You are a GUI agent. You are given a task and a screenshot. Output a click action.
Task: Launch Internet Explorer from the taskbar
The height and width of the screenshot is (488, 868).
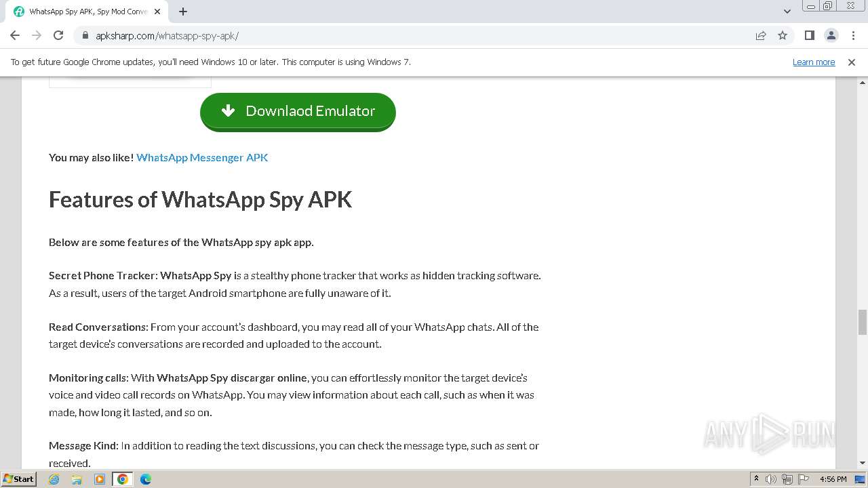(54, 479)
